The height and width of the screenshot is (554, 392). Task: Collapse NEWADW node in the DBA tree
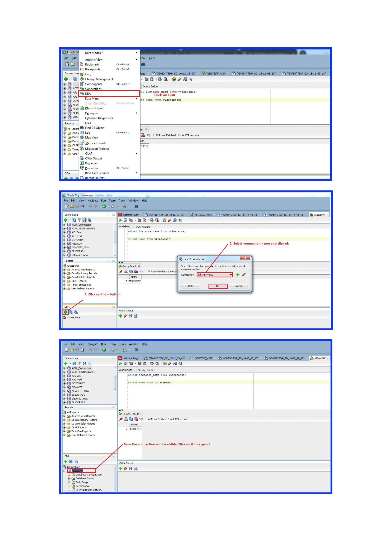64,471
